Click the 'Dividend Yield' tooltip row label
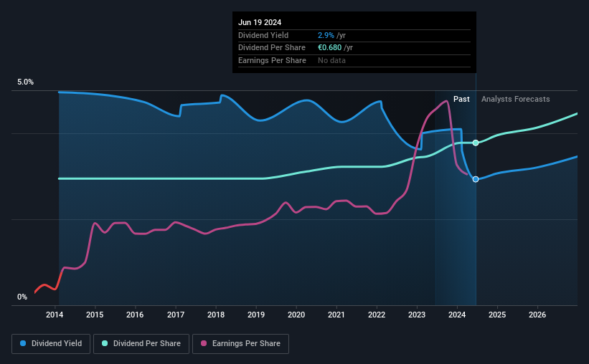Image resolution: width=589 pixels, height=364 pixels. point(263,35)
